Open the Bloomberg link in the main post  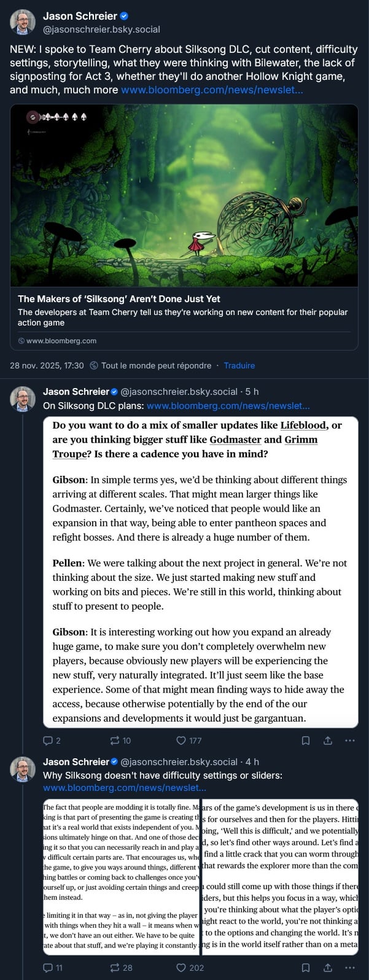(212, 90)
